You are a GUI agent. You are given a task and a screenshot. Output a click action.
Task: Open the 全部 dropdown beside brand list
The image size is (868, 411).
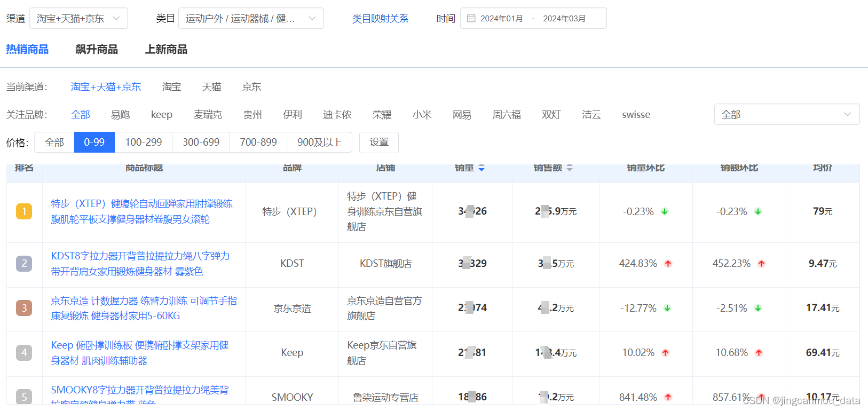[x=786, y=114]
